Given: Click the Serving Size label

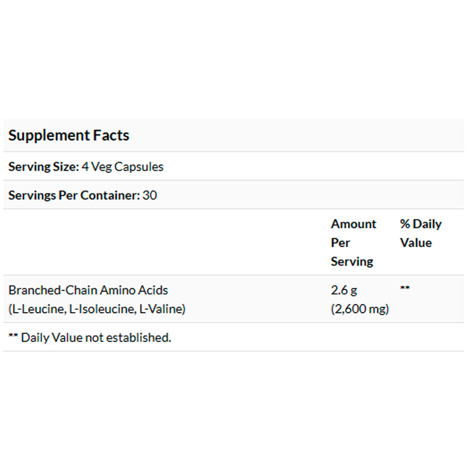Looking at the screenshot, I should (x=43, y=167).
